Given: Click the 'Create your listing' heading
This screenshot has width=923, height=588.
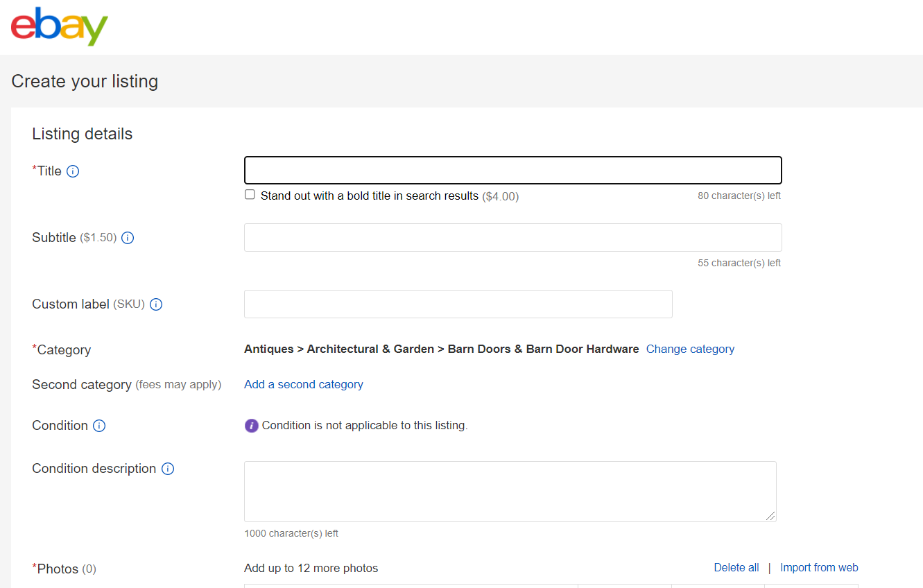Looking at the screenshot, I should [x=85, y=81].
